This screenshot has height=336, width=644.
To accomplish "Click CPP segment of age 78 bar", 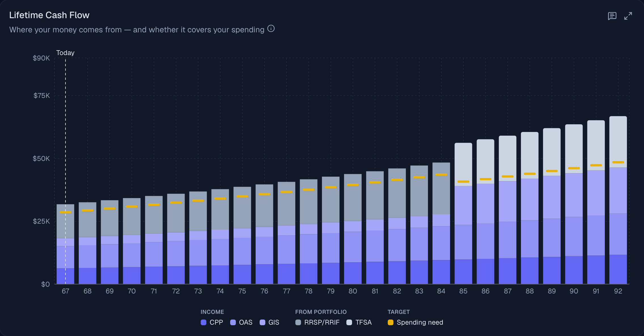I will tap(309, 274).
